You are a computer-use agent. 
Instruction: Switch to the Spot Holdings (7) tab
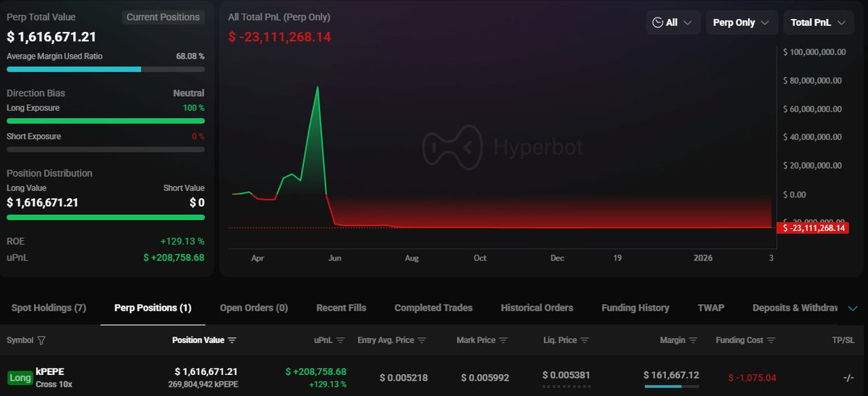click(48, 308)
